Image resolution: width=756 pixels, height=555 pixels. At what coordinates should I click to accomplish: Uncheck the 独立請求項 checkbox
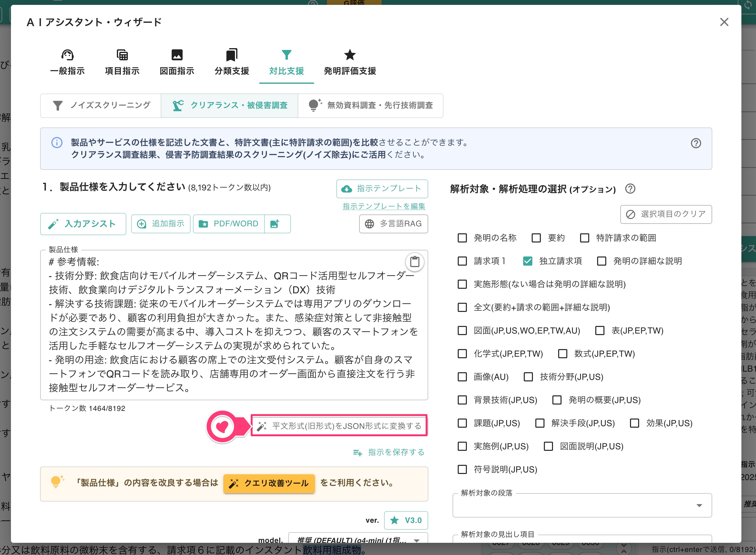point(527,261)
